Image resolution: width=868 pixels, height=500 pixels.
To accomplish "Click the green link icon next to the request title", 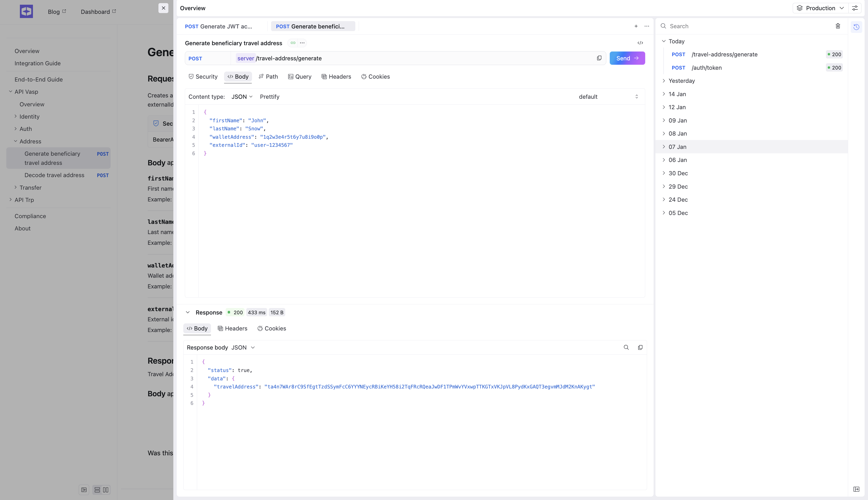I will pyautogui.click(x=293, y=43).
